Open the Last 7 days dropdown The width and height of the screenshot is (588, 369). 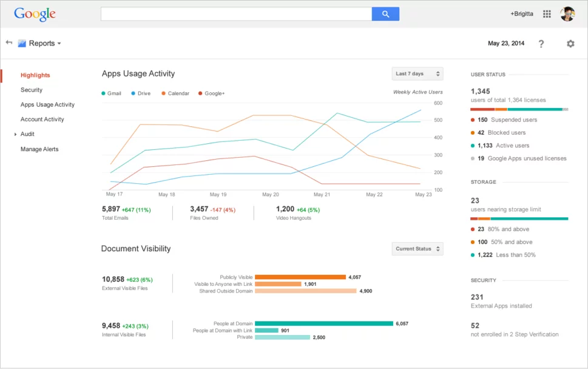point(417,73)
